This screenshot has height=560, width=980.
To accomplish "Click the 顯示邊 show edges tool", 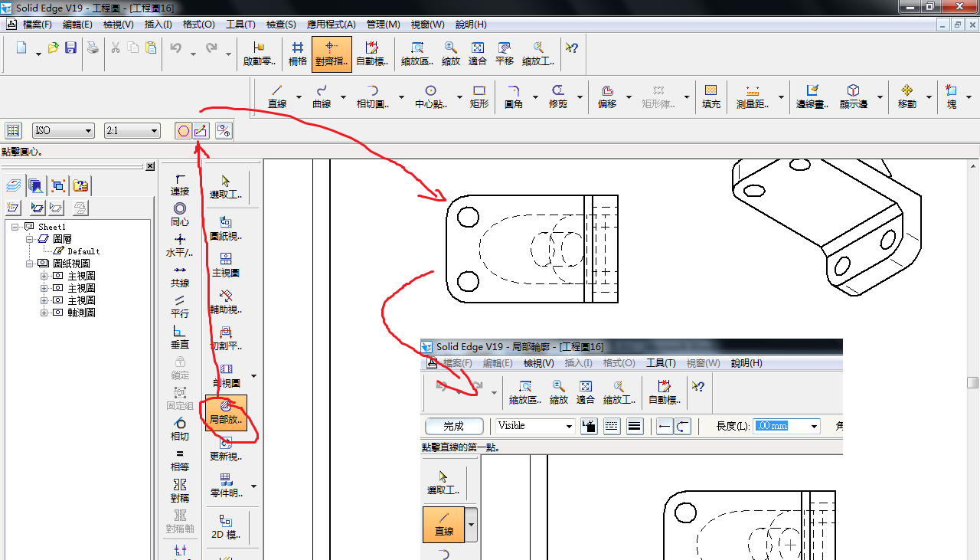I will 853,97.
